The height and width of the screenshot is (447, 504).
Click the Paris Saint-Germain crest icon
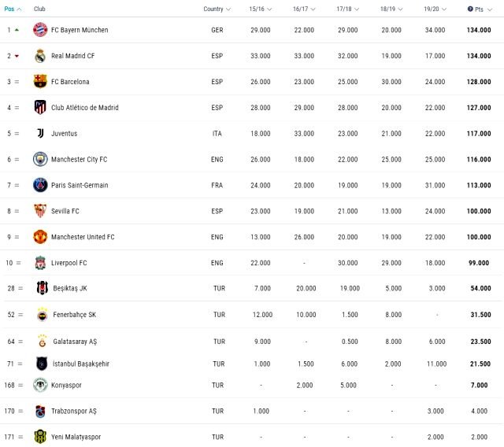pos(39,186)
